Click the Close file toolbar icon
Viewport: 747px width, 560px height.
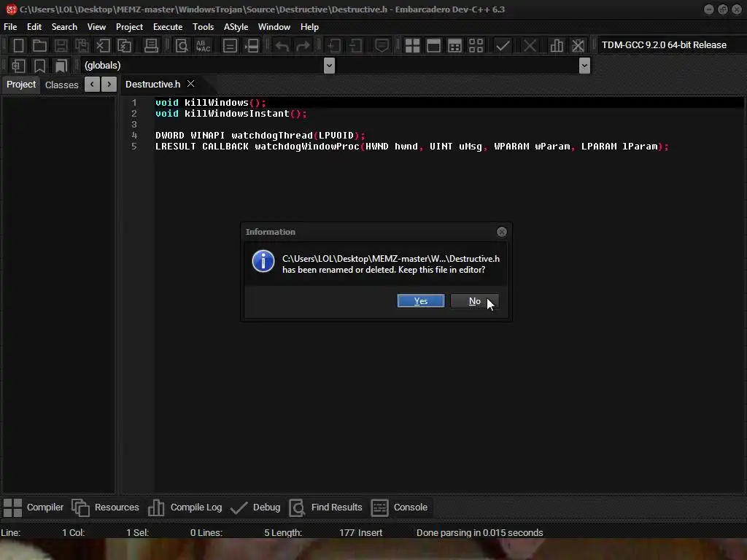[x=103, y=46]
